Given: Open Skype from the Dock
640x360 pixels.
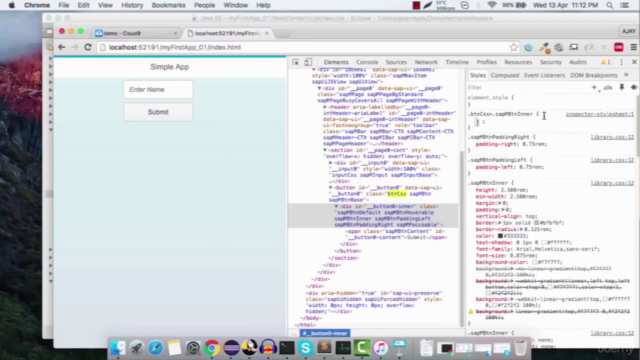Looking at the screenshot, I should point(305,348).
